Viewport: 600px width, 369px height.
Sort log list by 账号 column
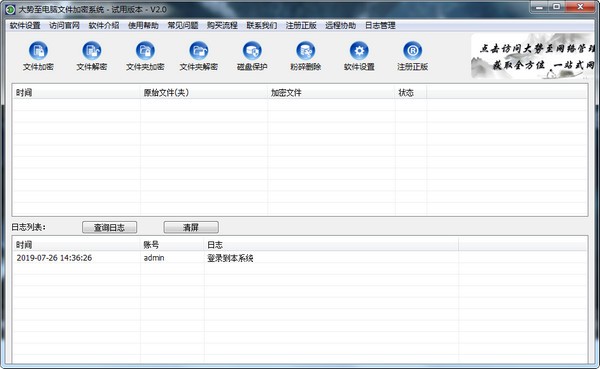click(x=172, y=245)
